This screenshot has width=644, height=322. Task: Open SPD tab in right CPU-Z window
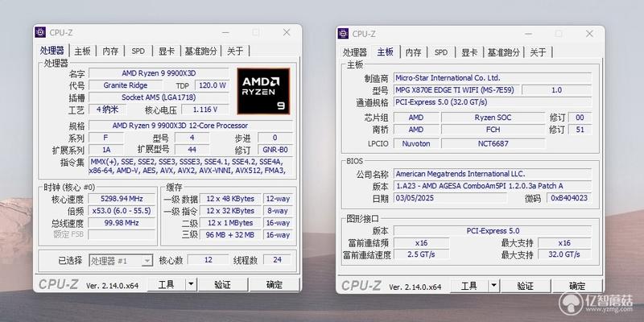pyautogui.click(x=440, y=52)
